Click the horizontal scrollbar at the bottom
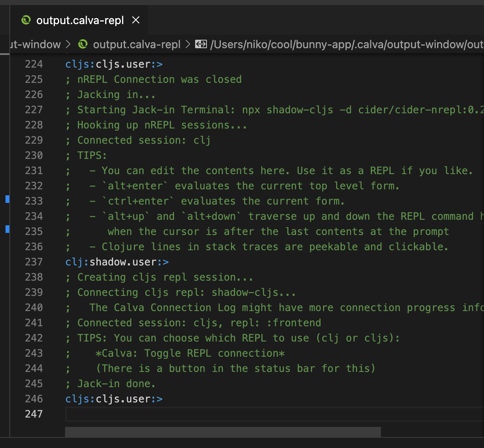 [x=223, y=432]
